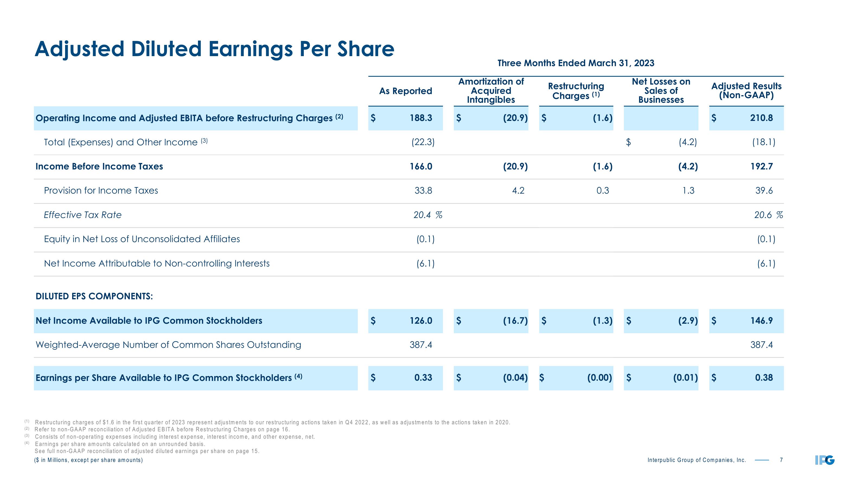The image size is (868, 488).
Task: Select 'Net Income Attributable to Non-controlling Interests' label
Action: click(x=157, y=263)
